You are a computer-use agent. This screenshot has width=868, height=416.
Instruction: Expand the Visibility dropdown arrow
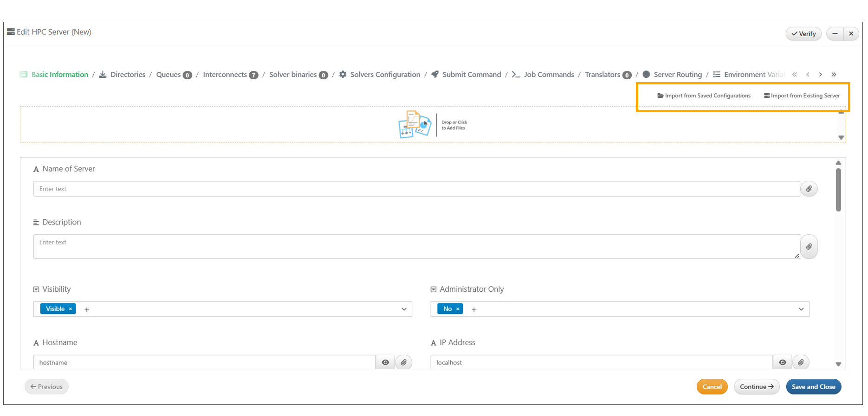point(404,309)
